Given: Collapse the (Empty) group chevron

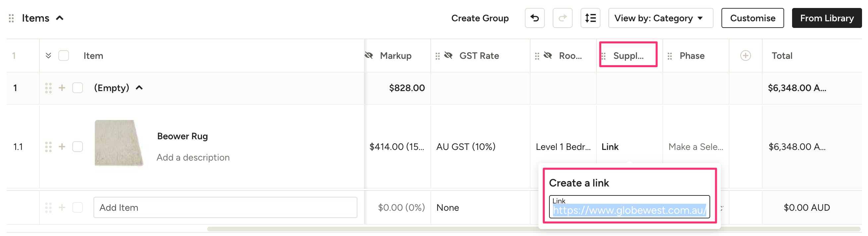Looking at the screenshot, I should [x=139, y=88].
